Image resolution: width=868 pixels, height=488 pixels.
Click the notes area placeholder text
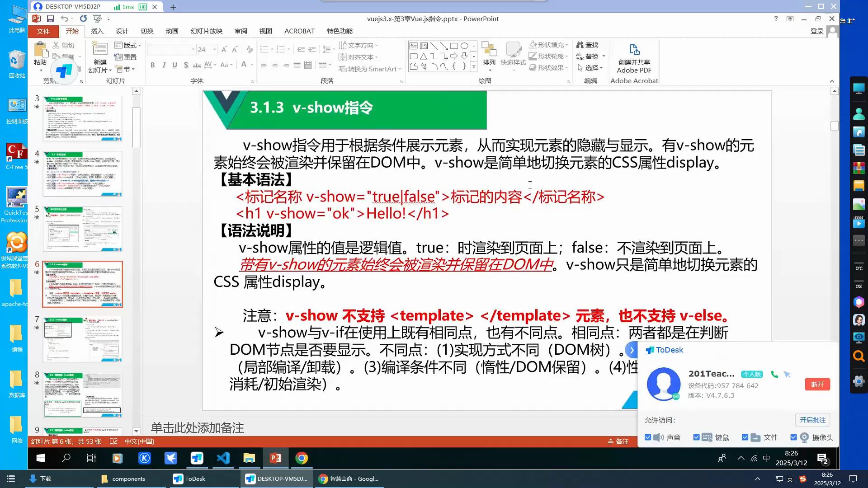pos(198,427)
